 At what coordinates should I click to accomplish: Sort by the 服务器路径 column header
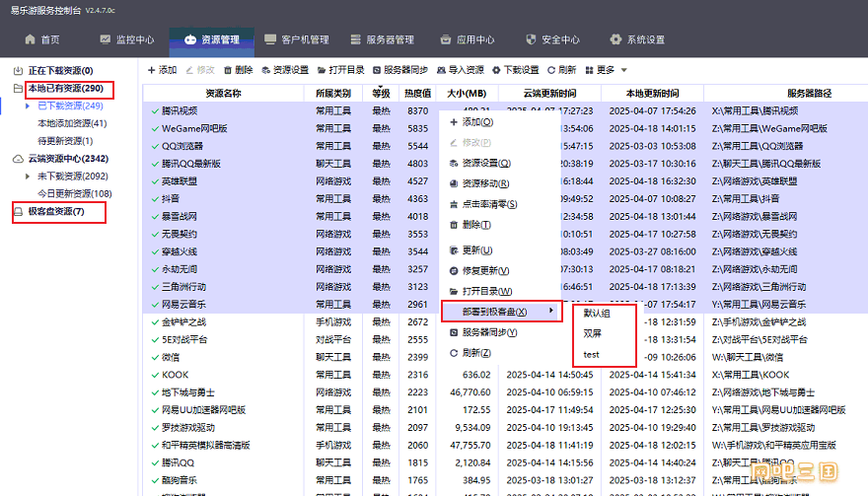810,93
